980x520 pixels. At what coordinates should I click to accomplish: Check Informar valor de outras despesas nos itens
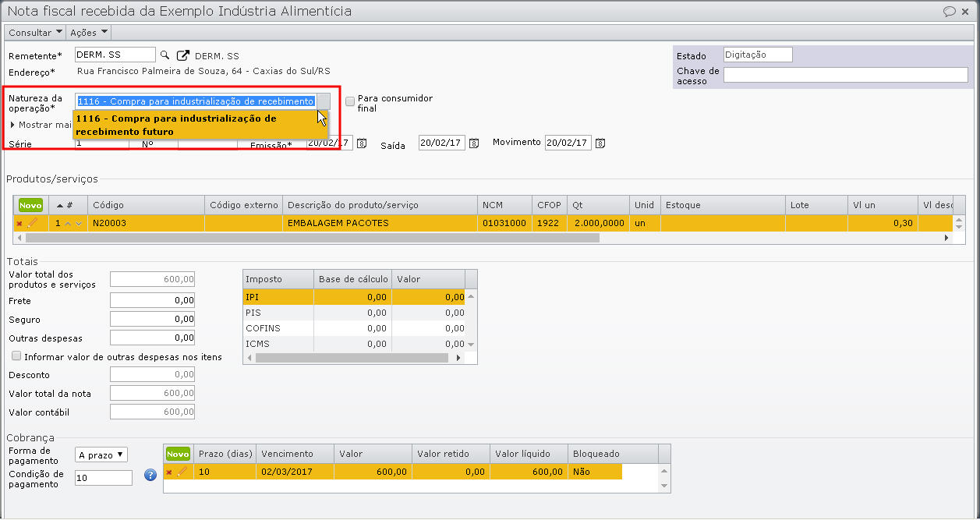coord(16,356)
